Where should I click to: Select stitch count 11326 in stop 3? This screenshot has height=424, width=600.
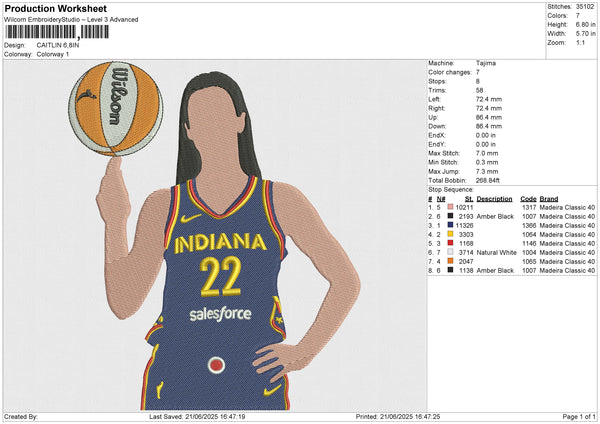tap(465, 225)
